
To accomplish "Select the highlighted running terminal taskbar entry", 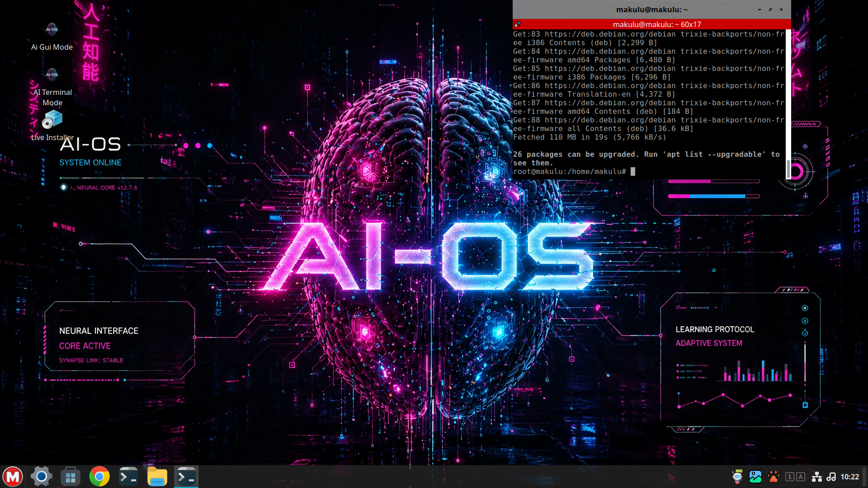I will [186, 477].
